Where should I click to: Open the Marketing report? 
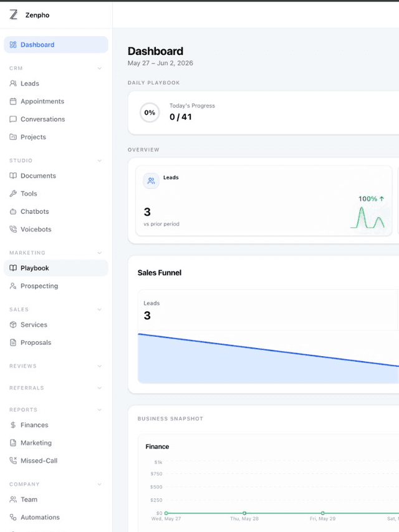[x=56, y=443]
